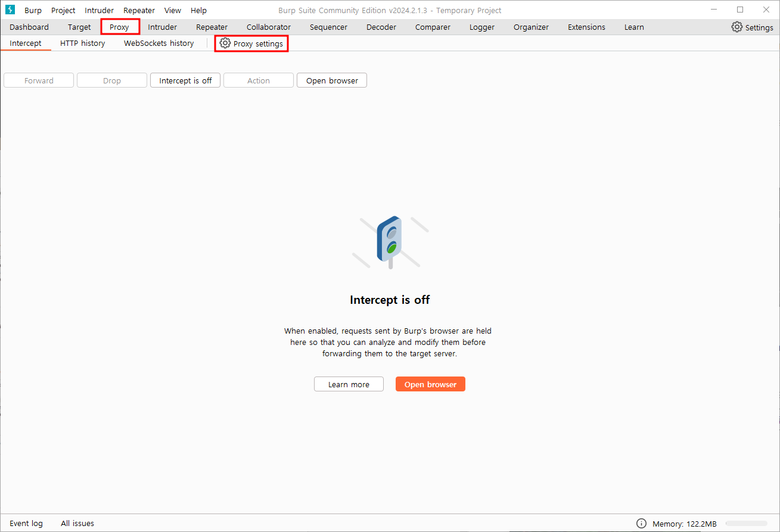780x532 pixels.
Task: Click the Drop button
Action: click(x=112, y=80)
